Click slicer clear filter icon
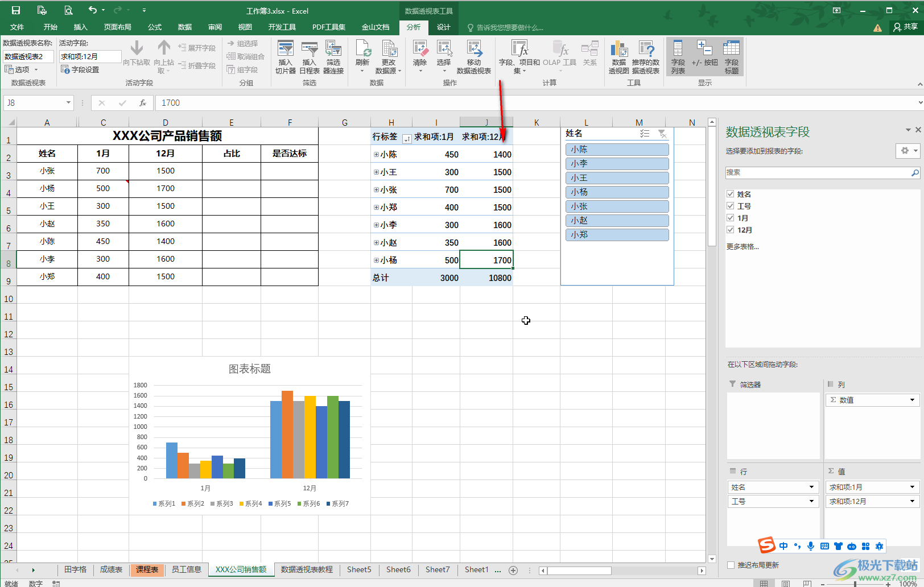This screenshot has width=924, height=587. [662, 134]
